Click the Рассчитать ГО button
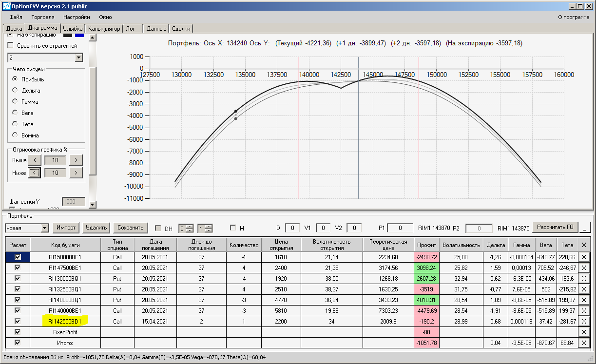This screenshot has width=596, height=364. tap(555, 227)
